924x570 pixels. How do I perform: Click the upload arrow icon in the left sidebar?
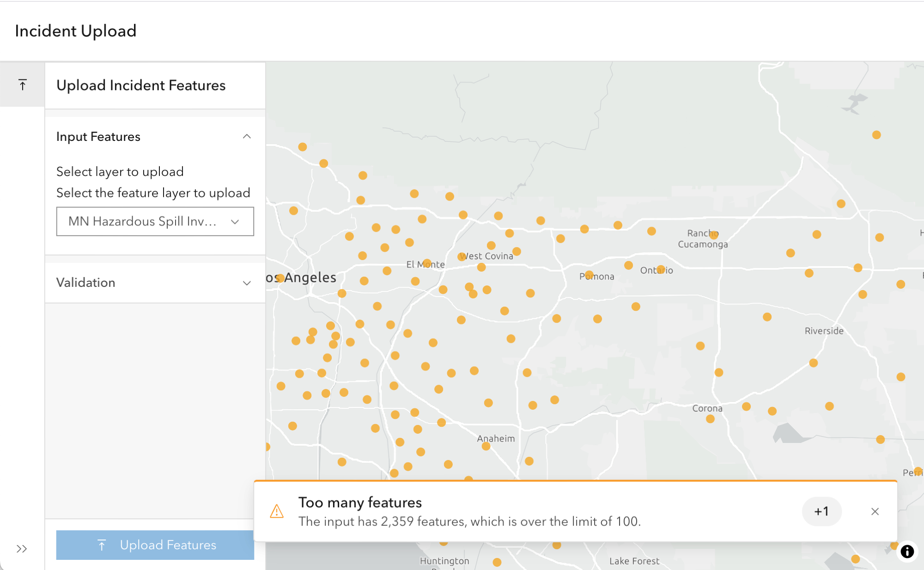pyautogui.click(x=22, y=85)
